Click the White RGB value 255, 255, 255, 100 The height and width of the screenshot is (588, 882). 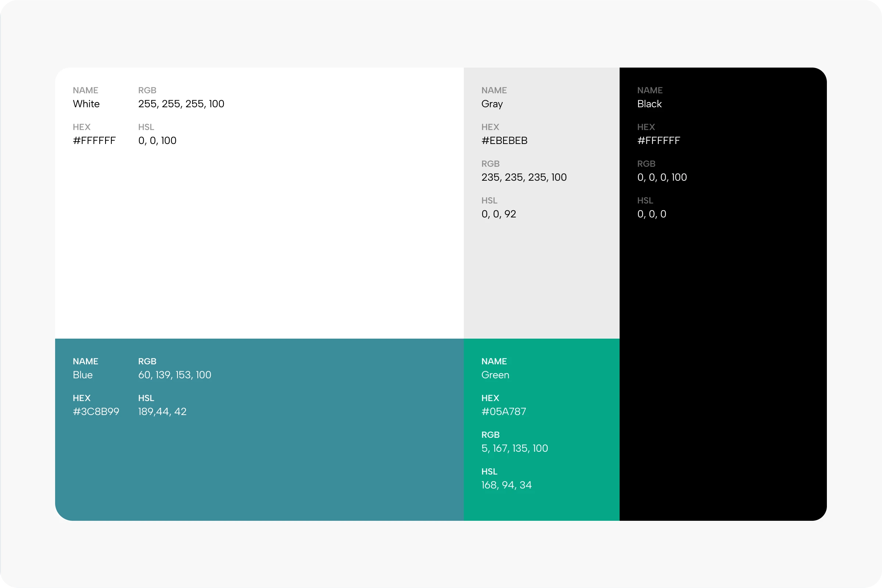coord(181,104)
